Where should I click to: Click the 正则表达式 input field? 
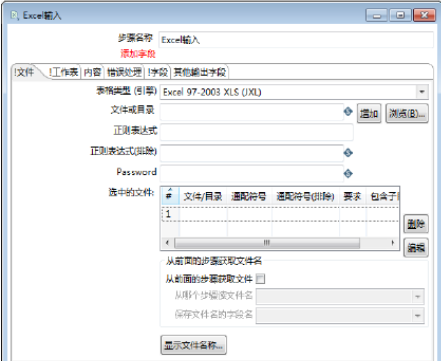point(257,132)
